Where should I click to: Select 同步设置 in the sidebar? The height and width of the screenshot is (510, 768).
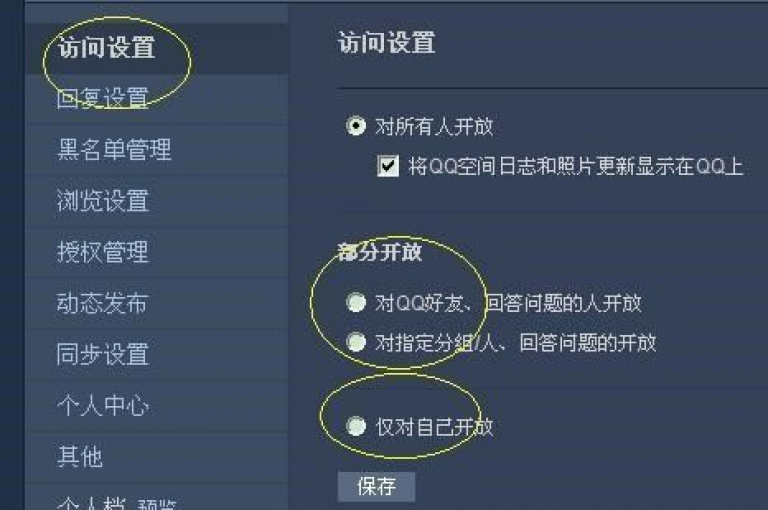[x=157, y=354]
